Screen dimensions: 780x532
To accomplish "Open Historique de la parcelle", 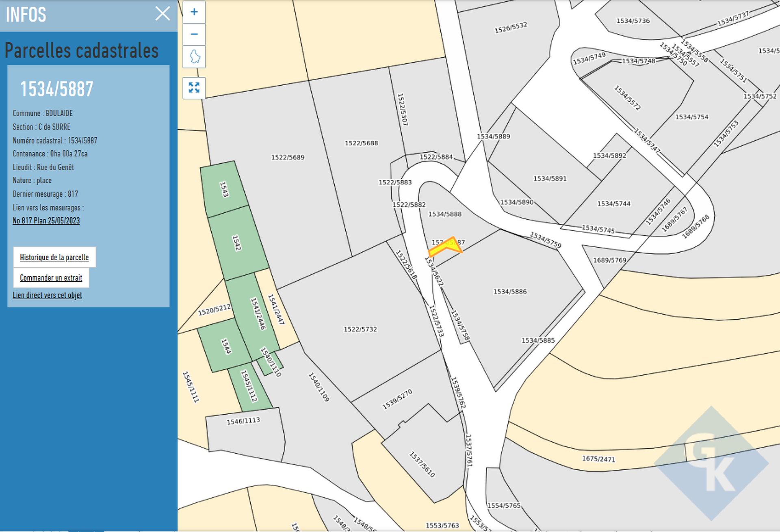I will 54,257.
